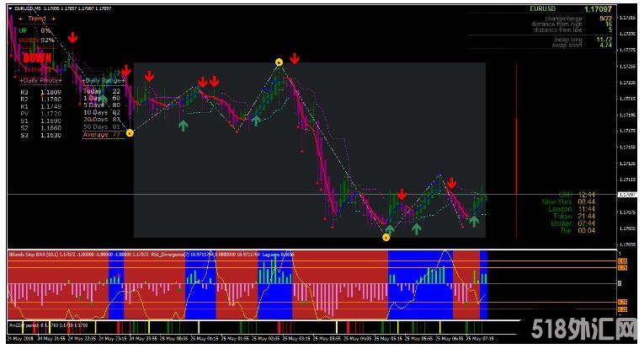
Task: Click the 'distance from high' row
Action: click(572, 24)
